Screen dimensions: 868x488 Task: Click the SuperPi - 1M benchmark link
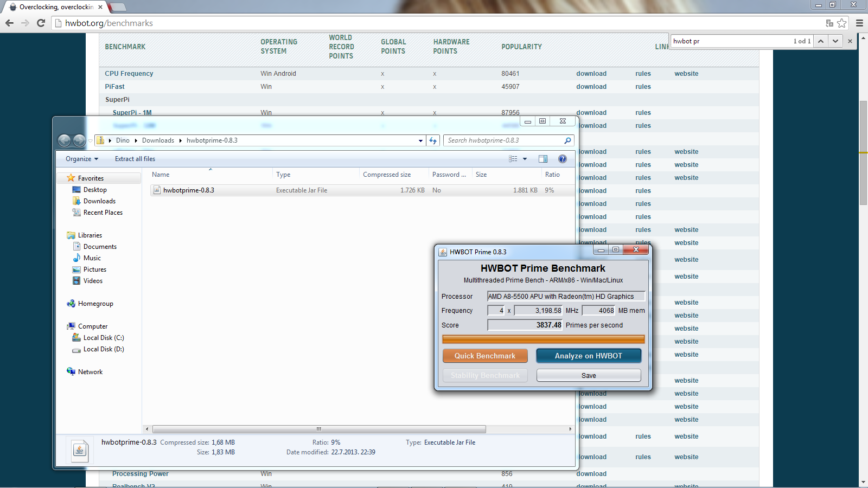132,113
